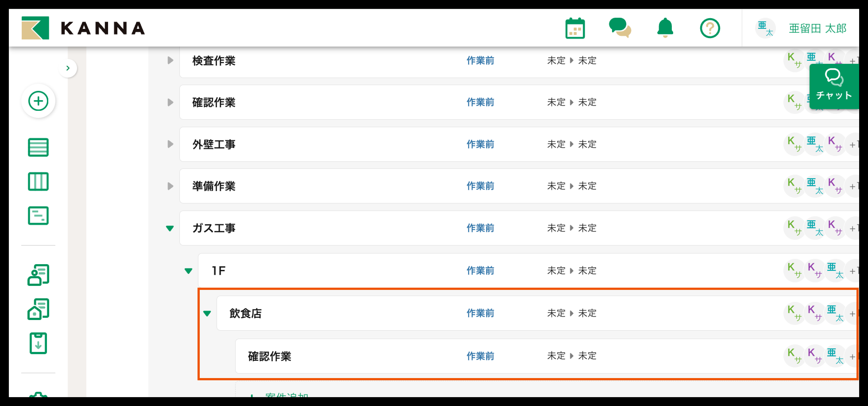
Task: Open the member management sidebar icon
Action: (38, 275)
